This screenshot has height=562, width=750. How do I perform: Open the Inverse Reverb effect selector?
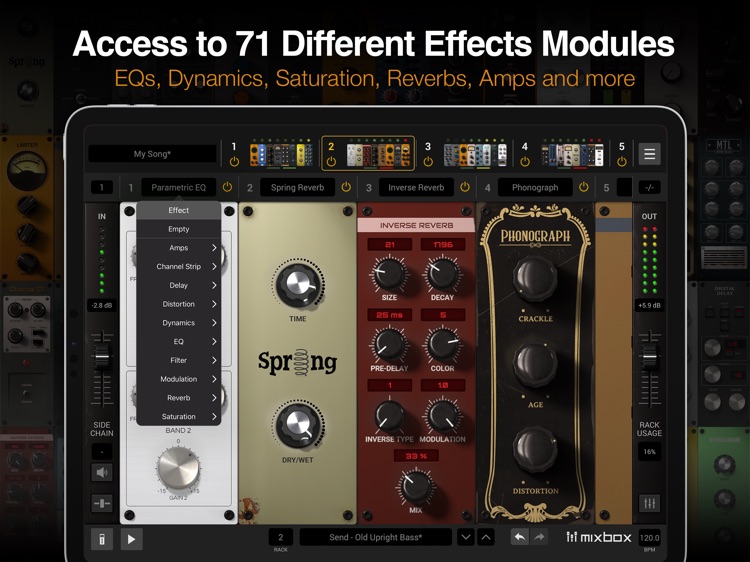(416, 187)
